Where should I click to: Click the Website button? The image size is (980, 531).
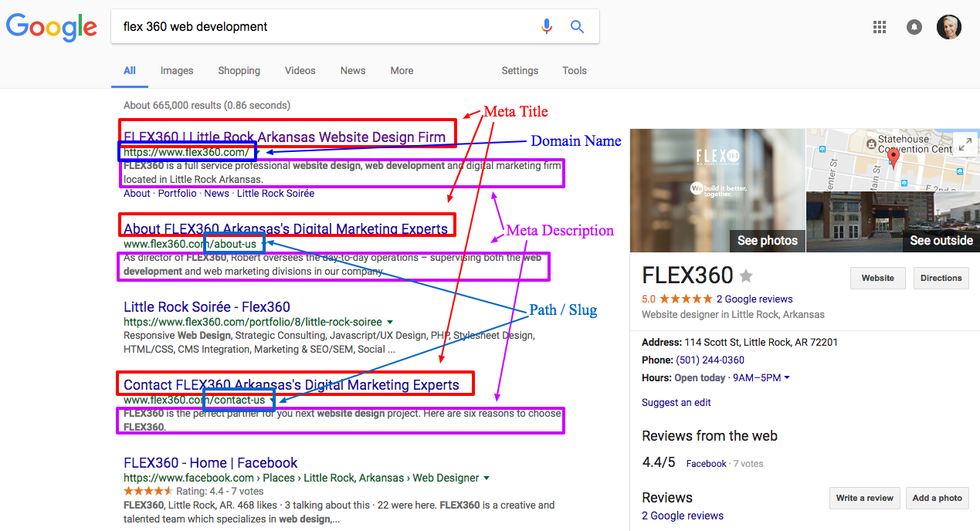tap(877, 278)
